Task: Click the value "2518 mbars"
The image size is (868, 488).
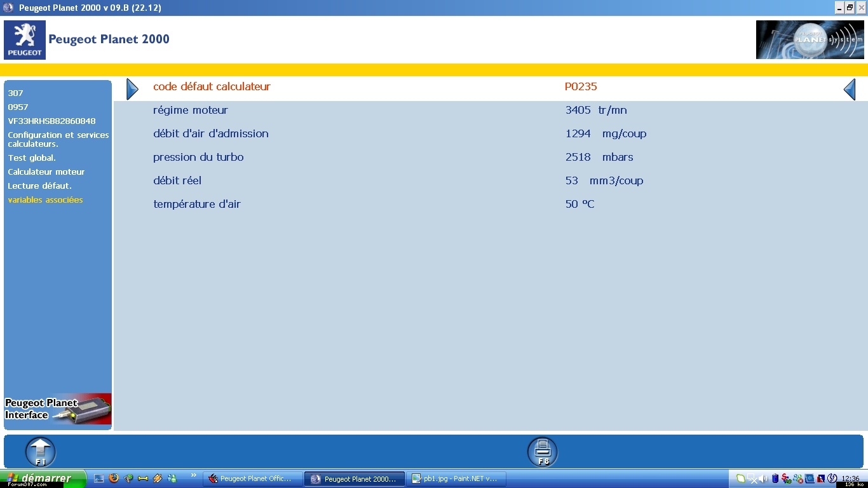Action: (599, 157)
